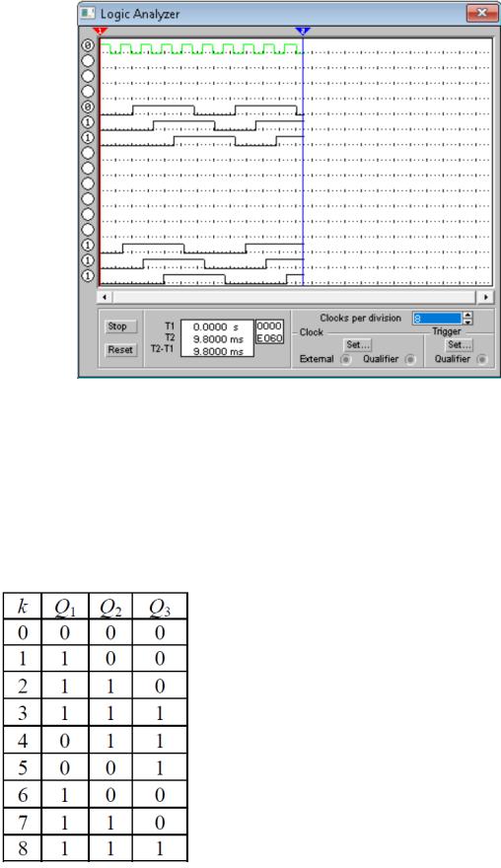Toggle the External clock indicator
Viewport: 501px width, 868px height.
[346, 360]
